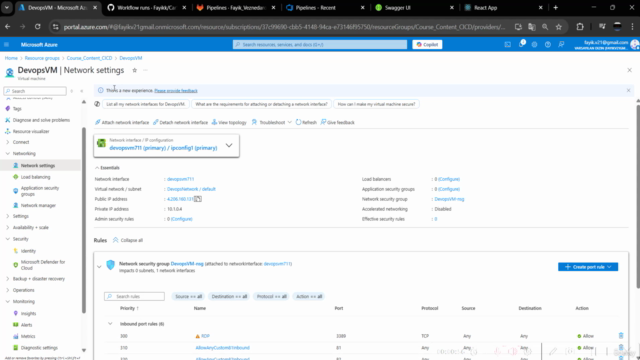Open Create port rule dropdown
The image size is (640, 360).
coord(588,267)
